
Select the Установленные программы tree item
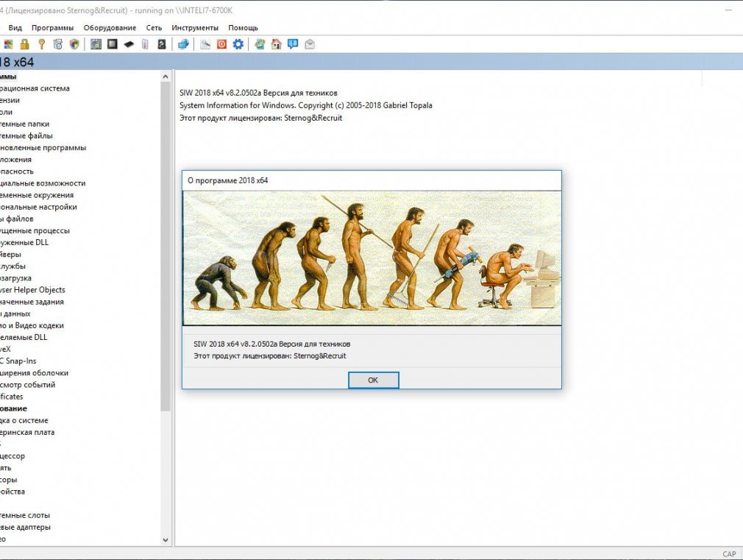[x=43, y=147]
